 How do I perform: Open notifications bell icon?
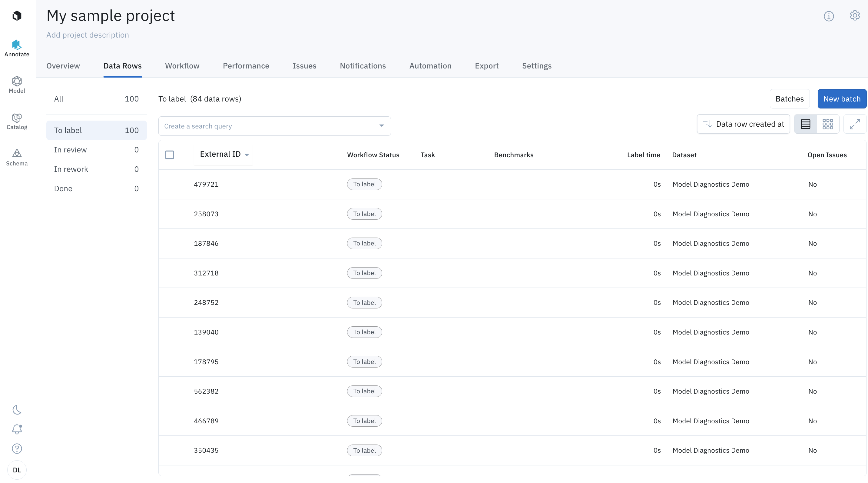[x=17, y=429]
